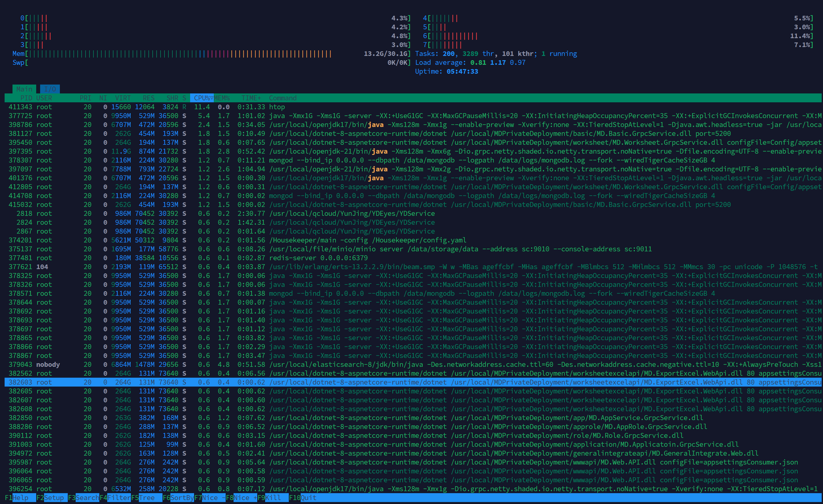Sort by the PRI column header
Screen dimensions: 823x504
pyautogui.click(x=86, y=98)
